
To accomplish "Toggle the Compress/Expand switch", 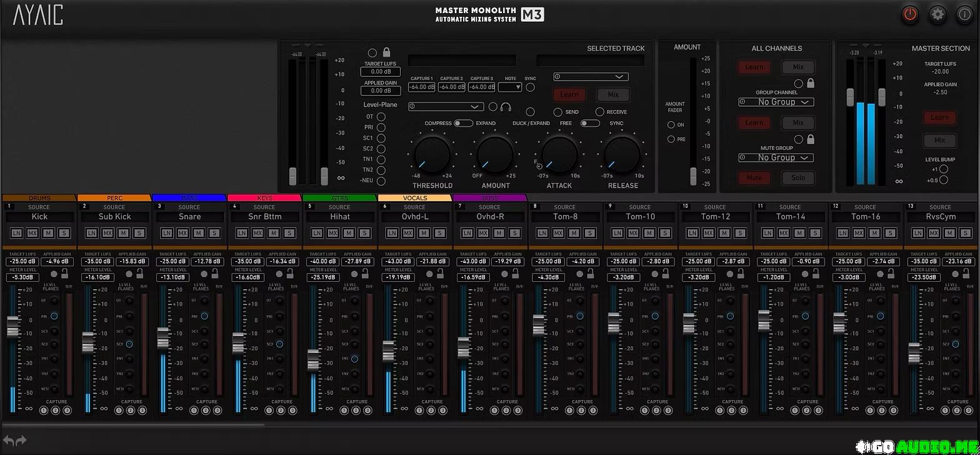I will click(463, 123).
